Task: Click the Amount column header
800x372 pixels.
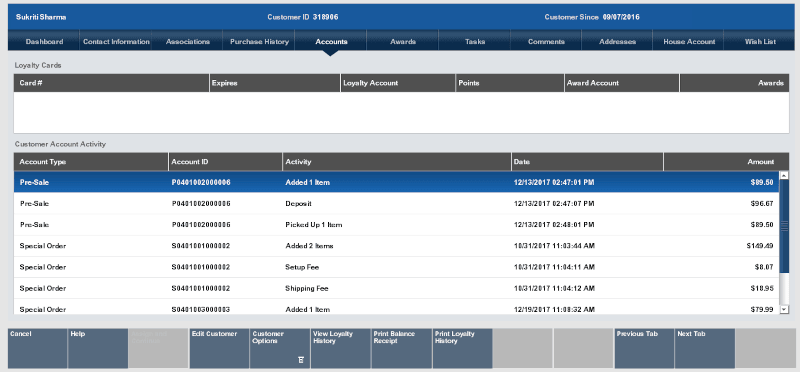Action: 727,162
